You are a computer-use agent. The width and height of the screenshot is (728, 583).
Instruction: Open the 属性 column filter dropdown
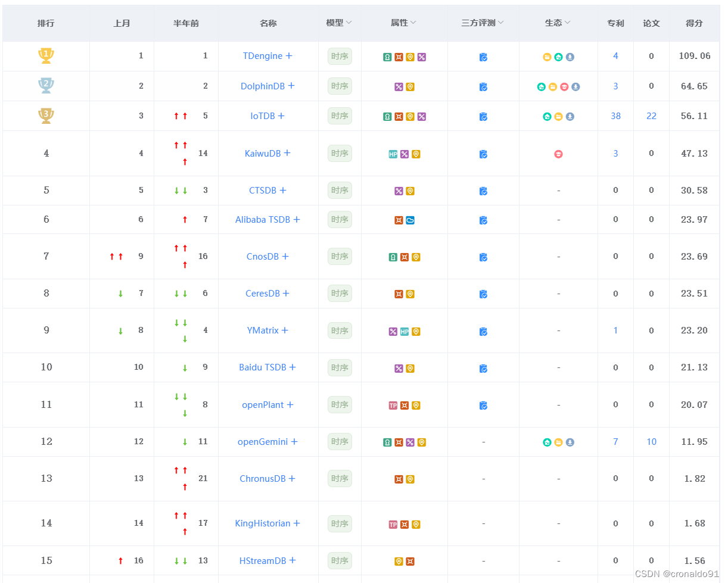[x=413, y=23]
